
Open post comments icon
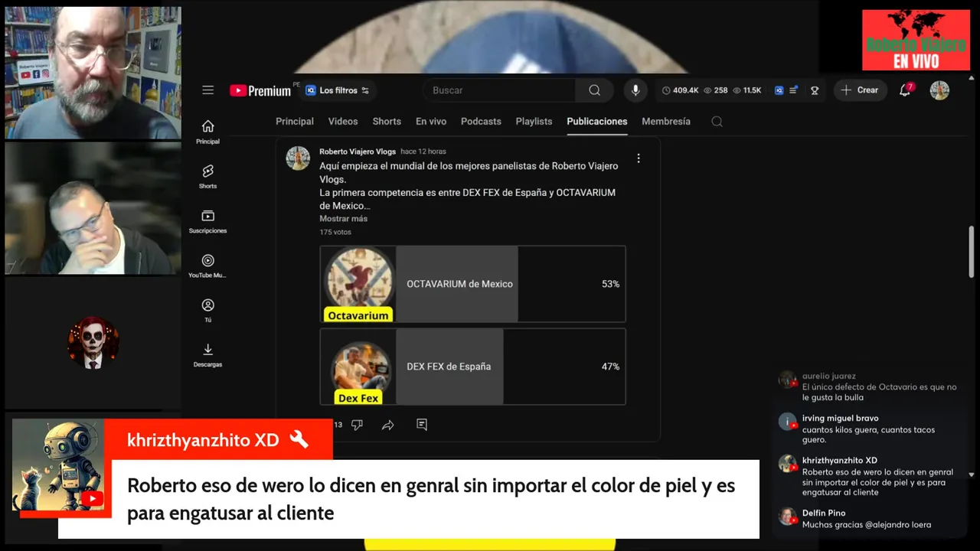422,425
